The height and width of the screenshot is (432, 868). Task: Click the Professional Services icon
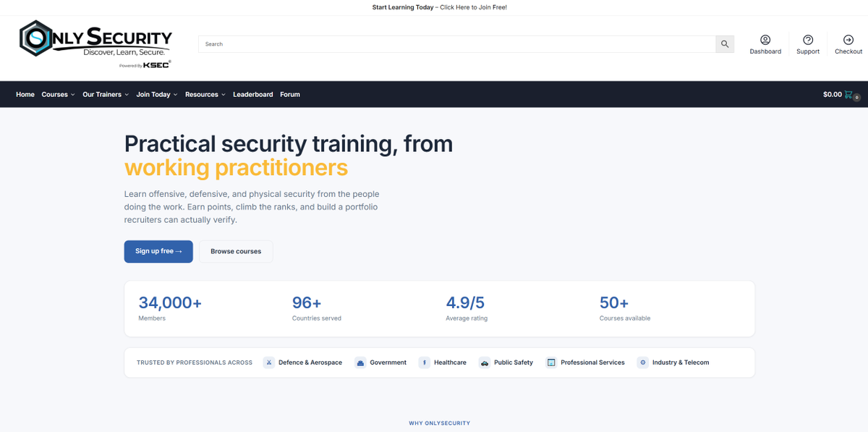pyautogui.click(x=551, y=363)
